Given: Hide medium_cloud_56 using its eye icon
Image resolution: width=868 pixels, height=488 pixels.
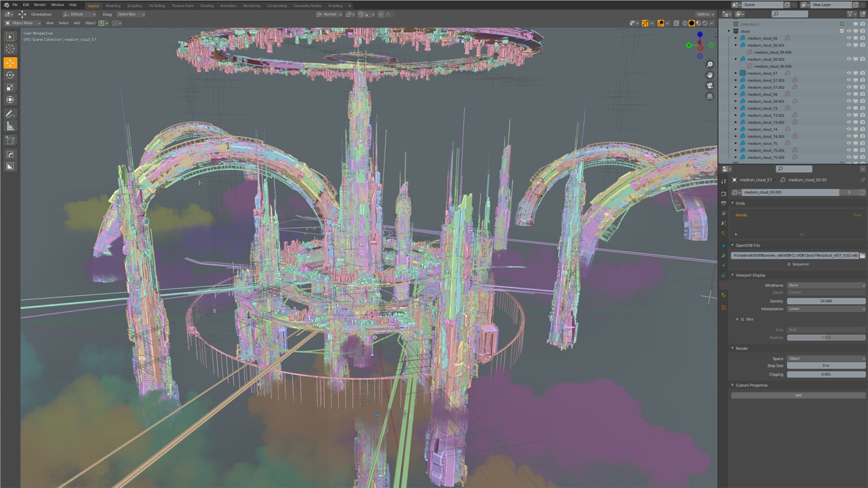Looking at the screenshot, I should pyautogui.click(x=849, y=38).
